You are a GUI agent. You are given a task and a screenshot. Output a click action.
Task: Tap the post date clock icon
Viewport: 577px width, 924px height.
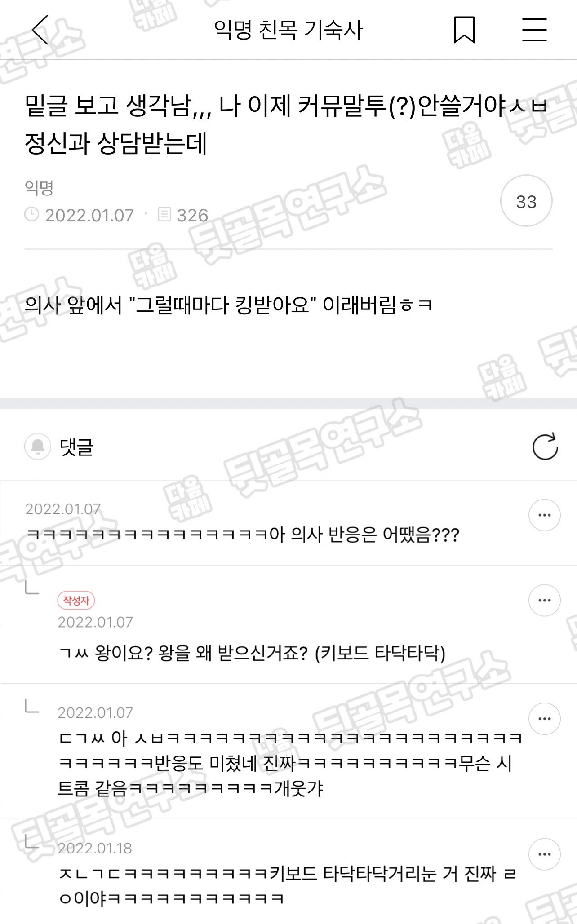31,214
